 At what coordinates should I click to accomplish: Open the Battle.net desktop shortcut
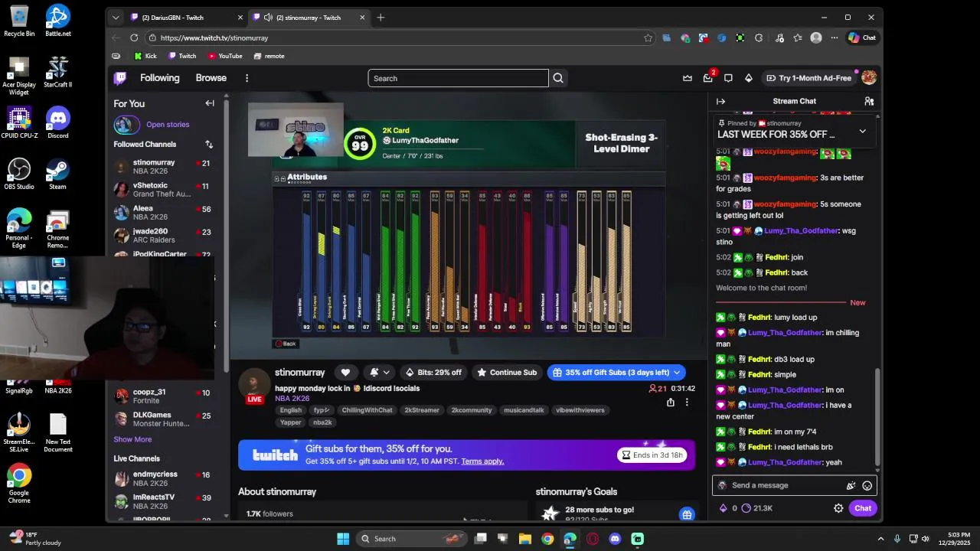(x=58, y=21)
